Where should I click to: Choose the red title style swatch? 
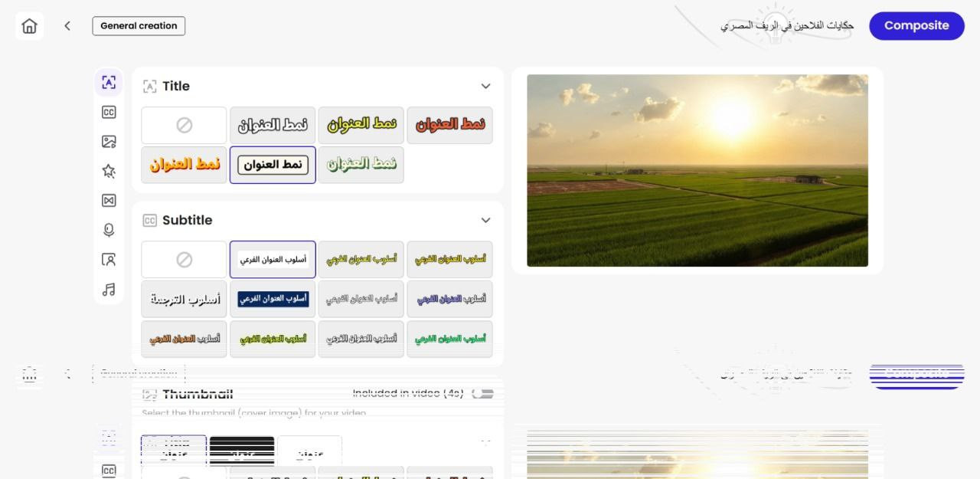(449, 125)
